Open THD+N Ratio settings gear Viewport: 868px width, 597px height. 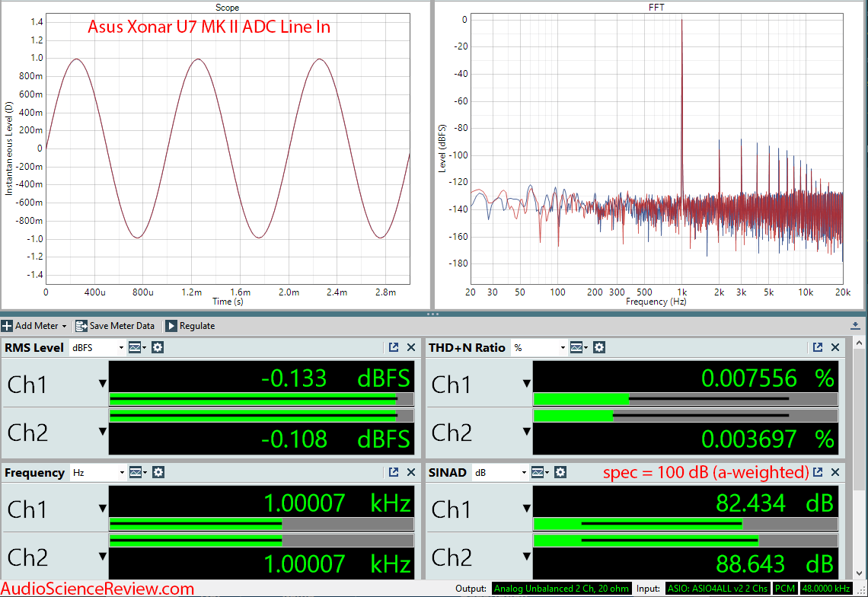599,347
